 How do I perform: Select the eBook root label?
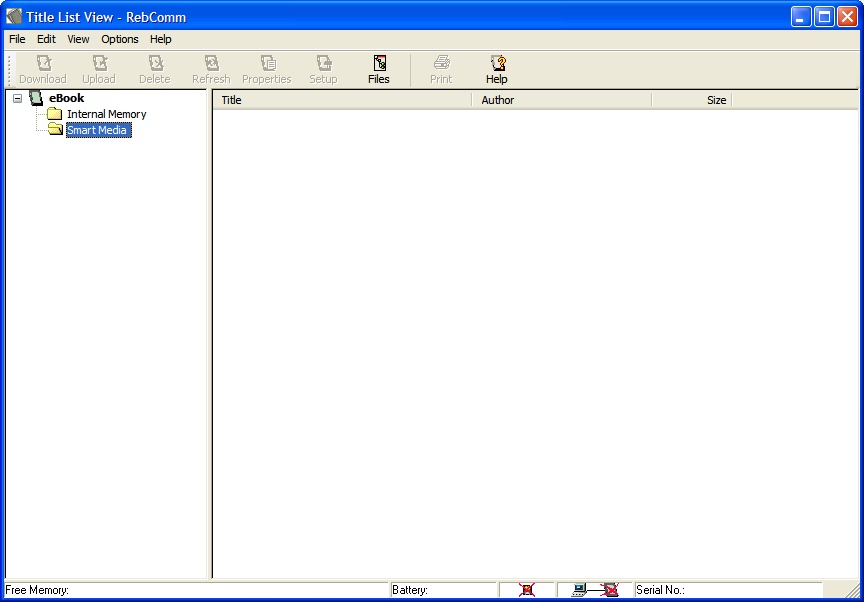tap(67, 98)
